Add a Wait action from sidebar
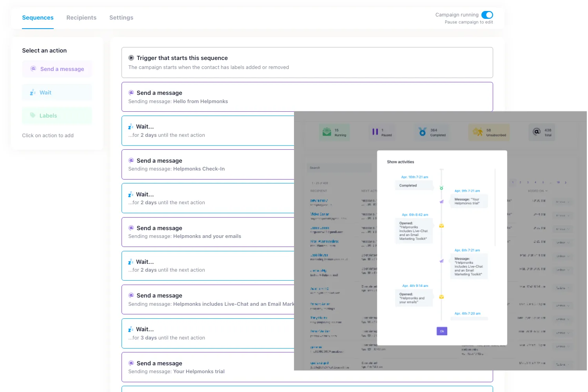The height and width of the screenshot is (392, 588). click(x=57, y=93)
